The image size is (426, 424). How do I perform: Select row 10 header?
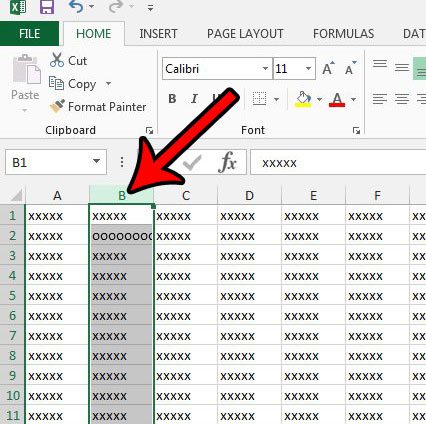(x=12, y=395)
